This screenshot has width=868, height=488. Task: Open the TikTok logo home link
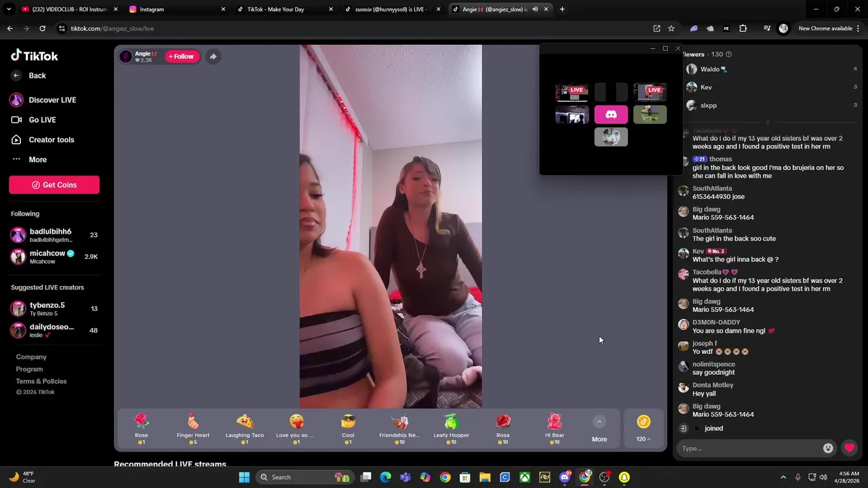click(x=35, y=56)
